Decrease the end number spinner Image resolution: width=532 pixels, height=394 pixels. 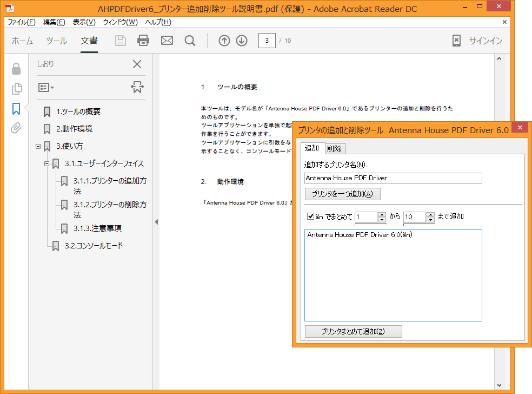pos(430,220)
